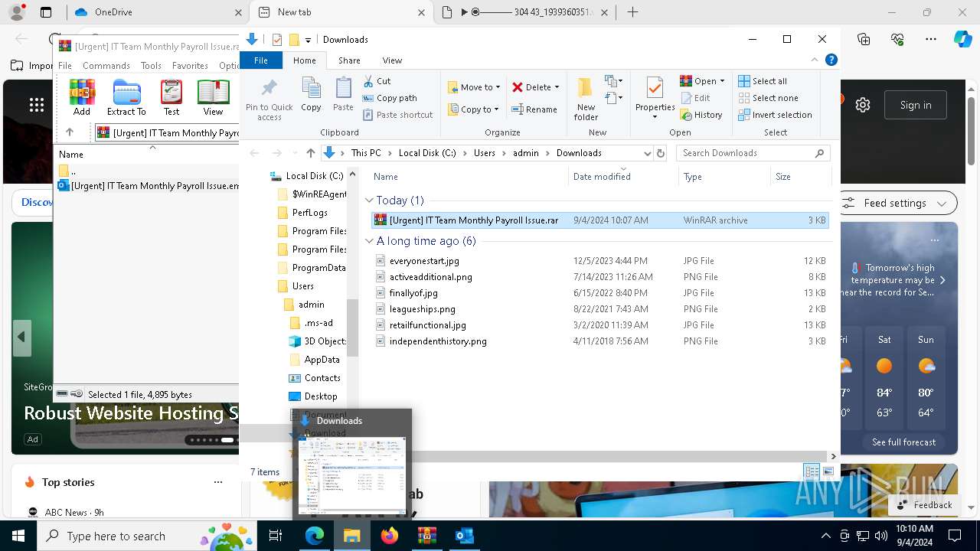This screenshot has width=980, height=551.
Task: Open new browser tab with plus
Action: (632, 12)
